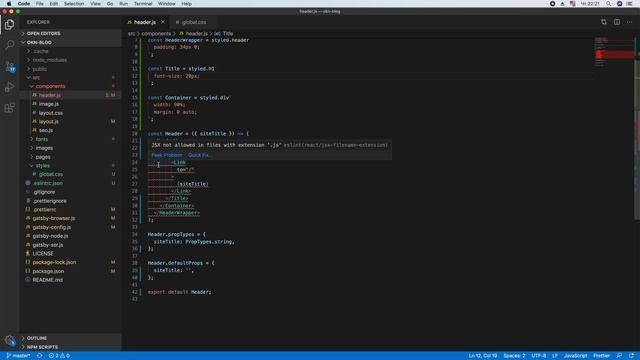Open Source Control view in activity bar
Screen dimensions: 640x360
click(x=9, y=66)
